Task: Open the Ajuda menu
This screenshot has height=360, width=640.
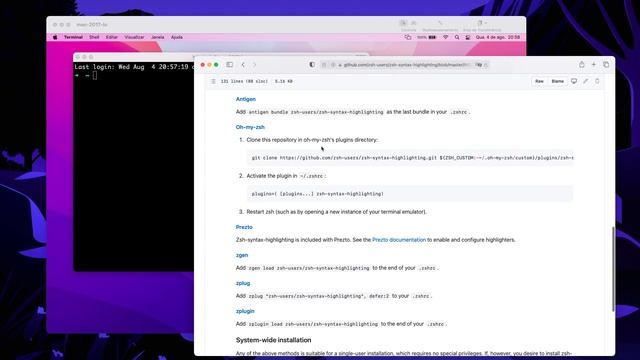Action: 177,37
